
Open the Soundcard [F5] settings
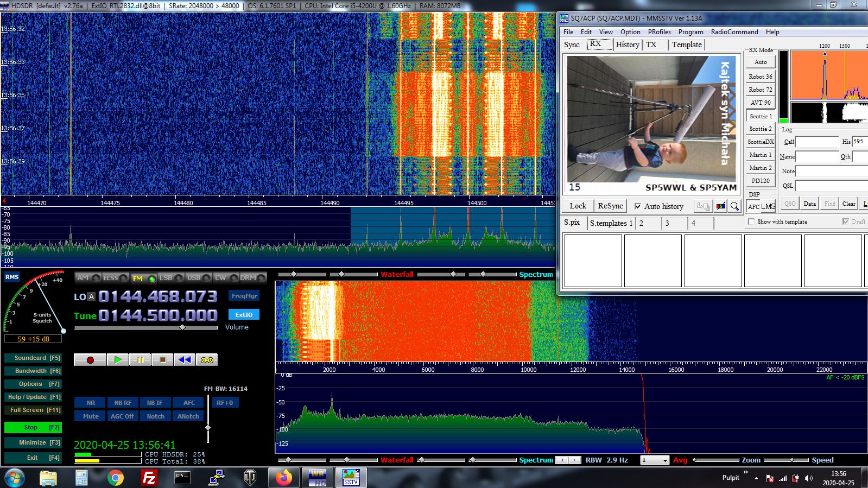(33, 358)
